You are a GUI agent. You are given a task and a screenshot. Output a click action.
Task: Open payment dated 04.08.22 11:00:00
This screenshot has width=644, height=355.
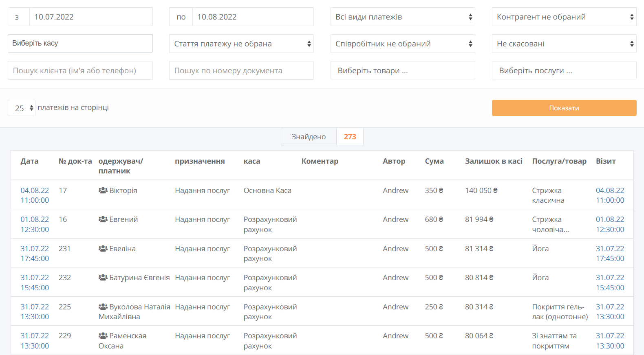click(35, 195)
